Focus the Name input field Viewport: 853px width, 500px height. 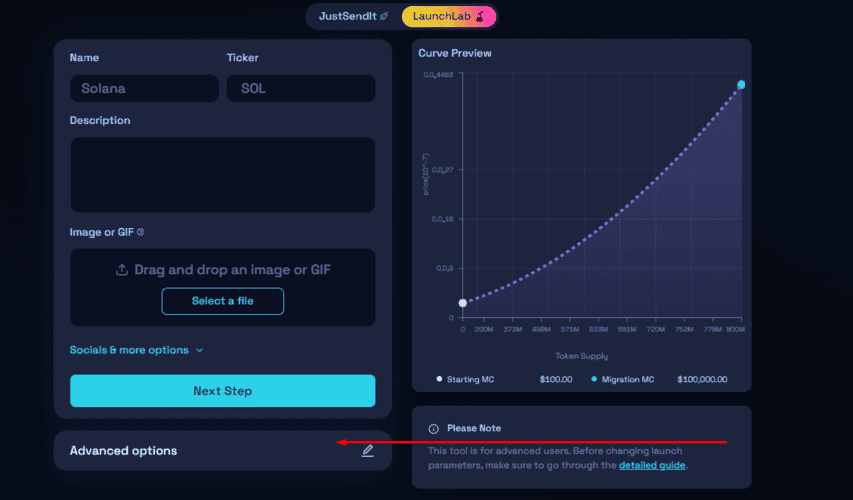[144, 88]
